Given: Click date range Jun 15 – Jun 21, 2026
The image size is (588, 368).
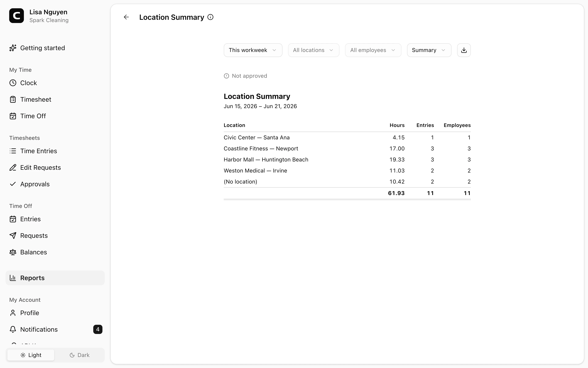Looking at the screenshot, I should point(260,106).
